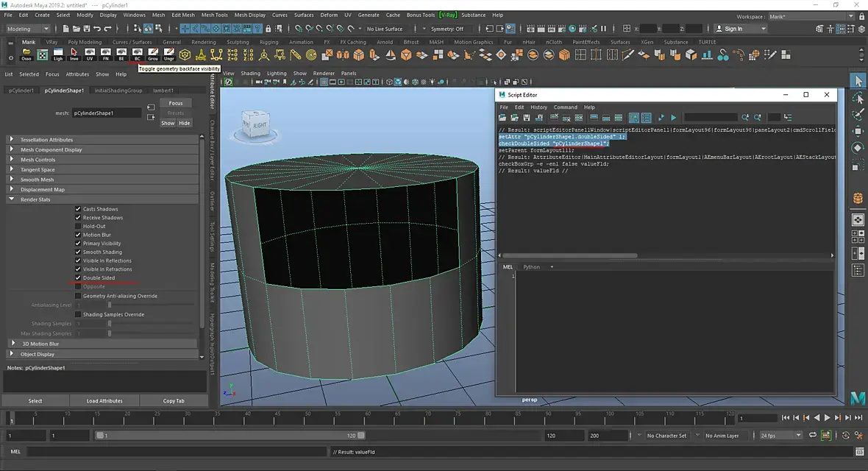Clear history icon in Script Editor toolbar
The height and width of the screenshot is (471, 868).
(554, 118)
